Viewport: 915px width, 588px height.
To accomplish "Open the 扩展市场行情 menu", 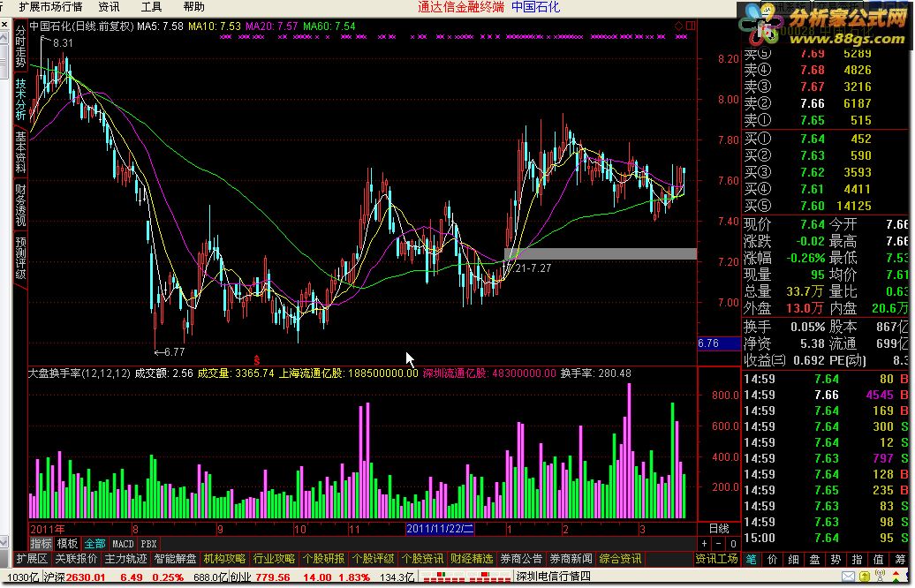I will [x=50, y=7].
